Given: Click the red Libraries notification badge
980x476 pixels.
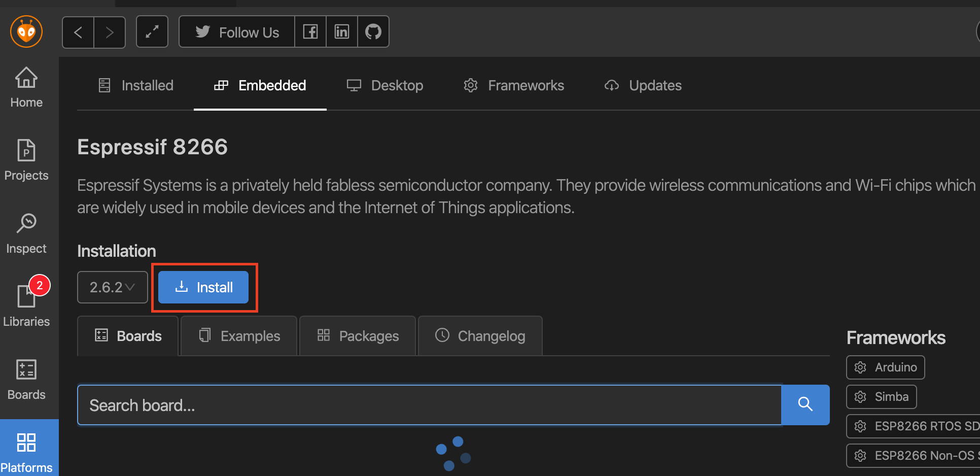Looking at the screenshot, I should coord(40,285).
